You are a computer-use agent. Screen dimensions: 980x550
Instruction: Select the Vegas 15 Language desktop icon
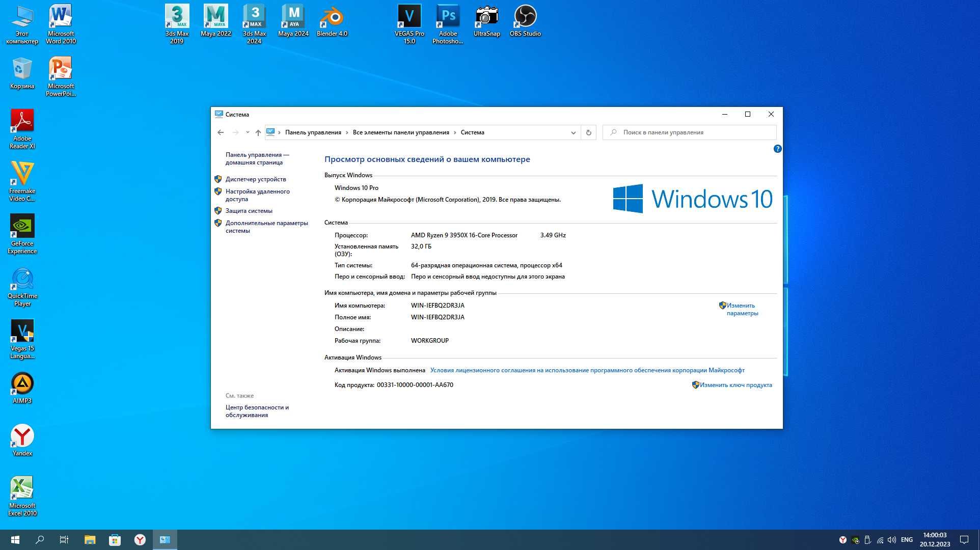(x=22, y=339)
